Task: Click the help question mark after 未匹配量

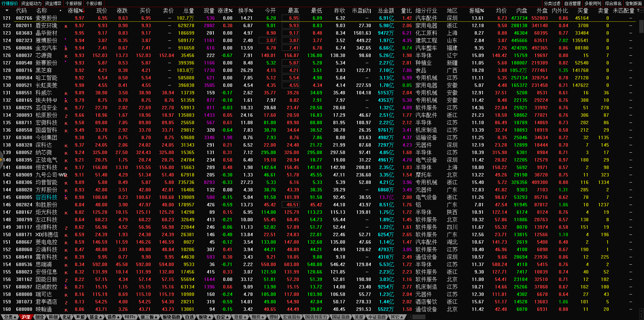Action: [x=638, y=11]
